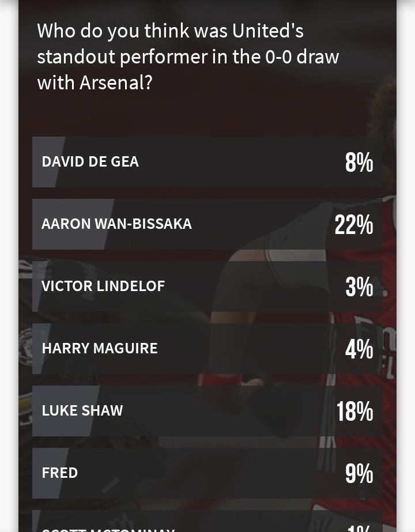The image size is (415, 532).
Task: Click the poll question about United's standout performer
Action: click(x=188, y=56)
